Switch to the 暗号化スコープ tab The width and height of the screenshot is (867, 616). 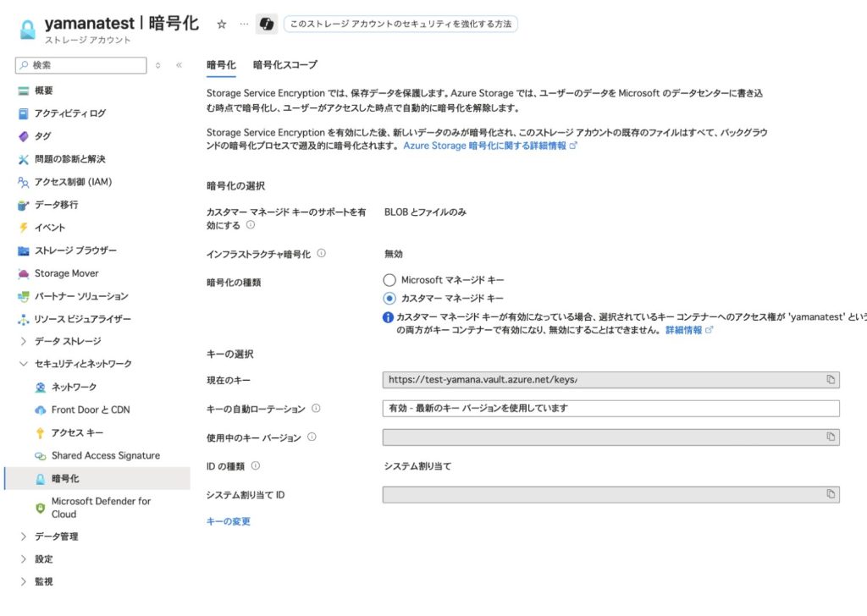tap(284, 65)
